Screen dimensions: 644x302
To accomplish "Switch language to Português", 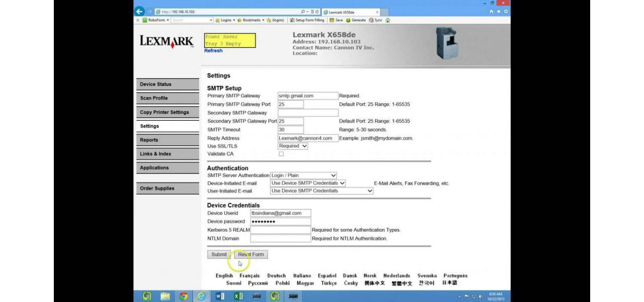I will (x=455, y=276).
